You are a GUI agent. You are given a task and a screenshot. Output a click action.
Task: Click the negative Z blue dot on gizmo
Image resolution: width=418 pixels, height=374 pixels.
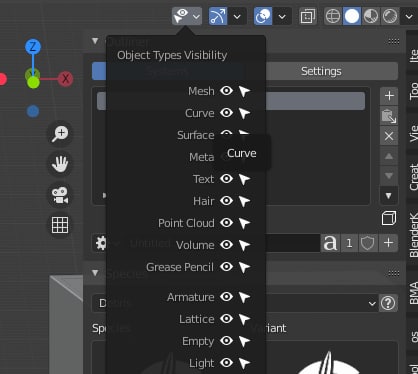click(33, 111)
